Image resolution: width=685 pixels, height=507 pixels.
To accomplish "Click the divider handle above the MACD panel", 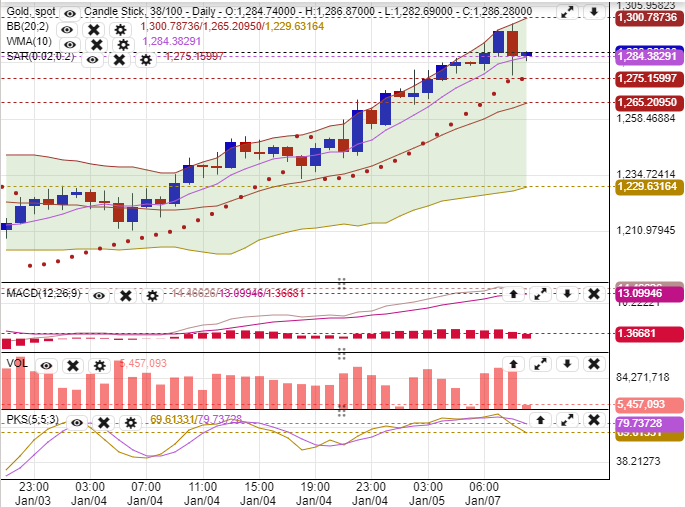I will tap(342, 283).
